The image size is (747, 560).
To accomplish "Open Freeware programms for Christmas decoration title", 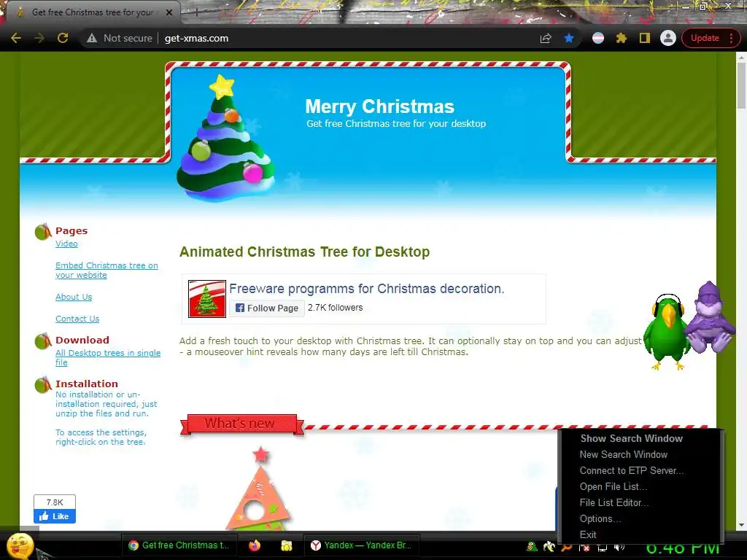I will (366, 289).
